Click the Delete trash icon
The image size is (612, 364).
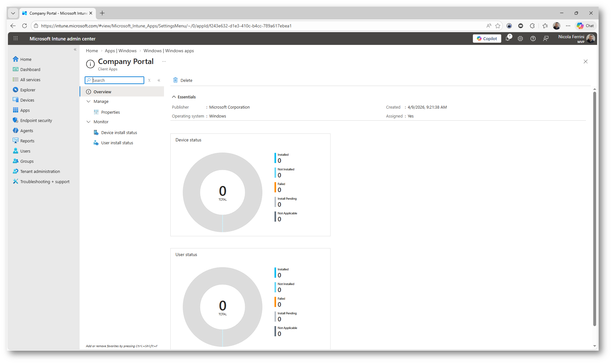(175, 80)
